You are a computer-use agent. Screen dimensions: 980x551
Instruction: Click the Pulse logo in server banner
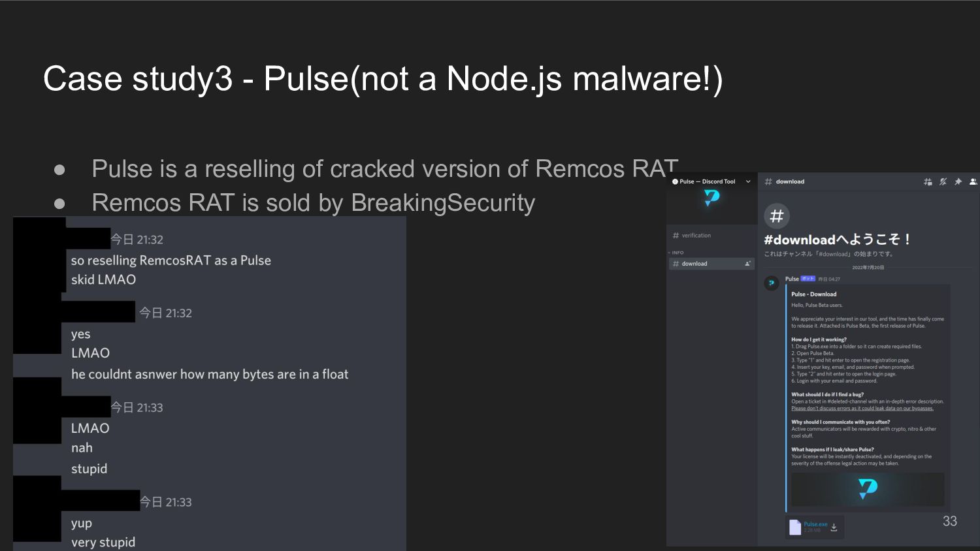click(712, 198)
